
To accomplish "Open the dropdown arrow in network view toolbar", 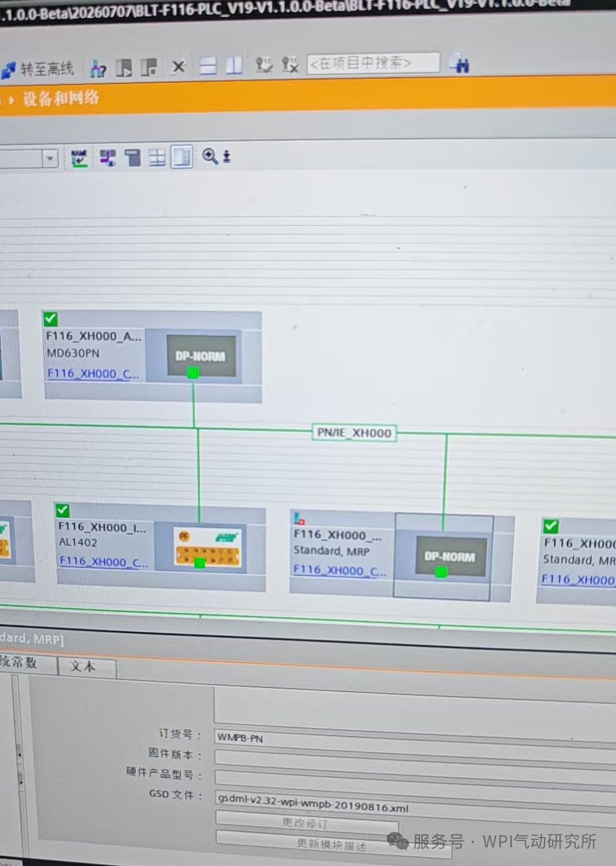I will click(x=50, y=158).
